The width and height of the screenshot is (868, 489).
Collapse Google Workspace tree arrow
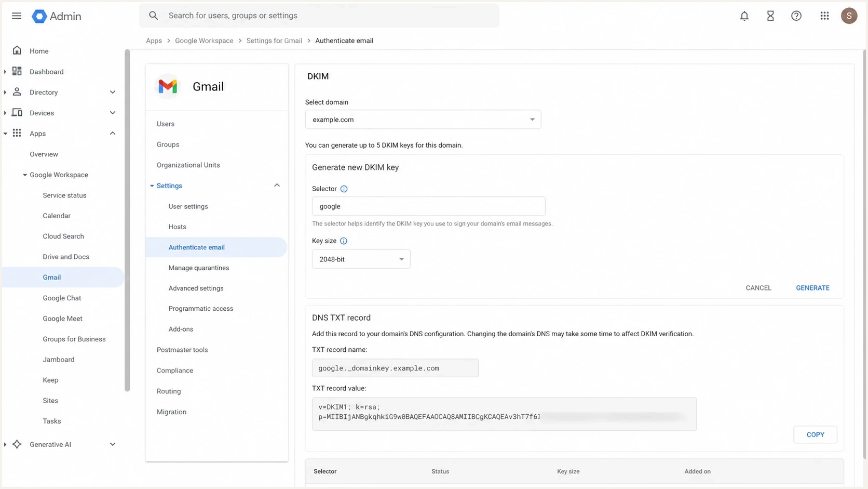click(x=24, y=175)
